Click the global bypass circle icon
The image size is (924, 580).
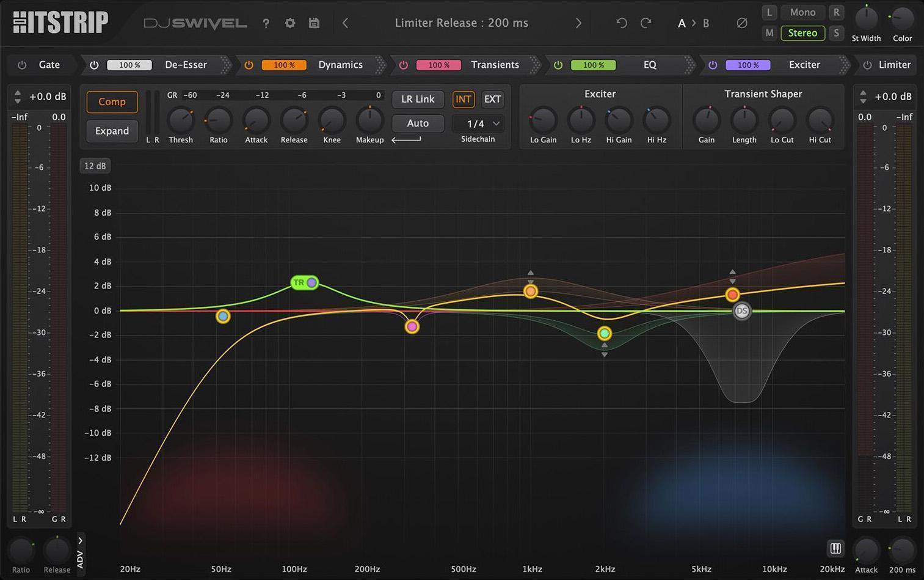click(741, 23)
